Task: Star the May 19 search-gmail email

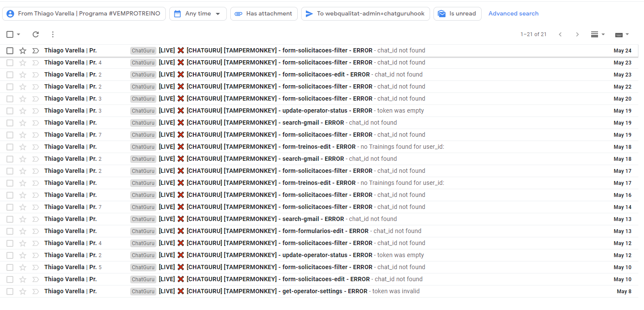Action: click(x=23, y=123)
